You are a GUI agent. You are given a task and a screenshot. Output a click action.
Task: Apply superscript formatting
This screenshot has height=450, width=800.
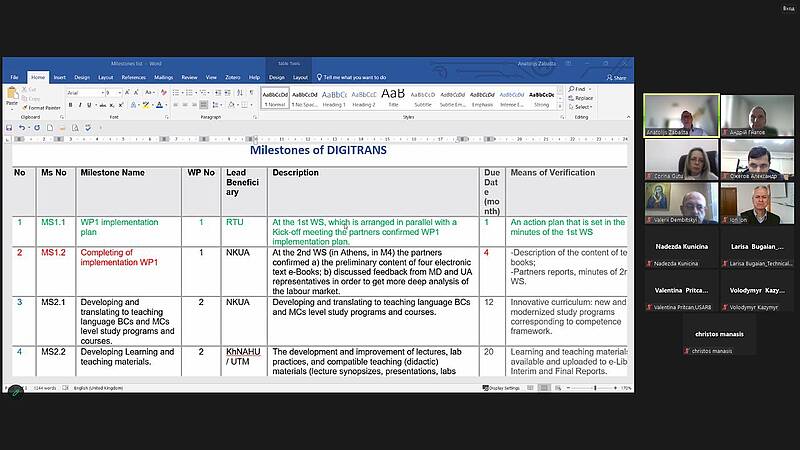121,105
